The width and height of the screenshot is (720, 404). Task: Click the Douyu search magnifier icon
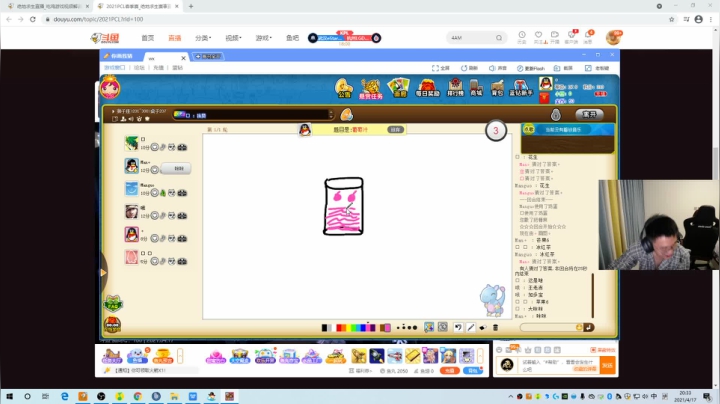(x=499, y=38)
